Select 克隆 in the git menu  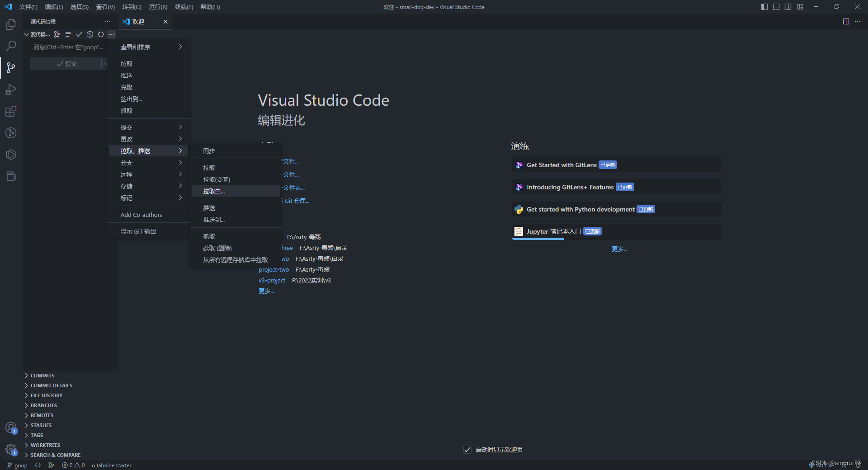click(148, 87)
